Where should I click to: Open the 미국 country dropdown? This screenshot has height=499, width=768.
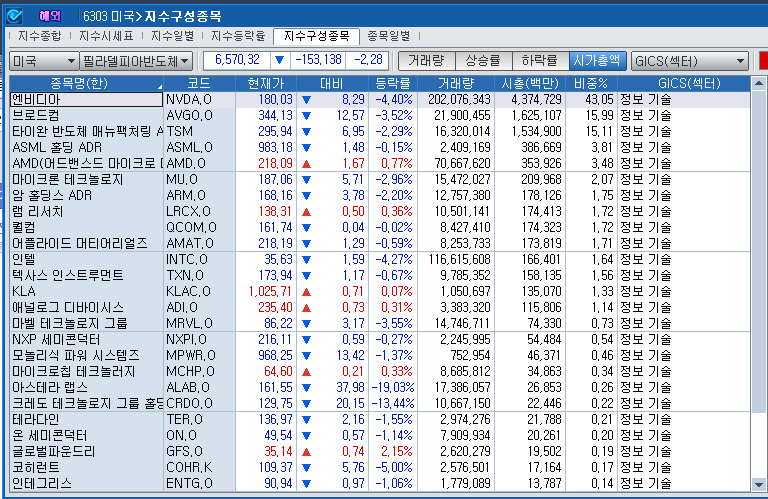tap(43, 61)
